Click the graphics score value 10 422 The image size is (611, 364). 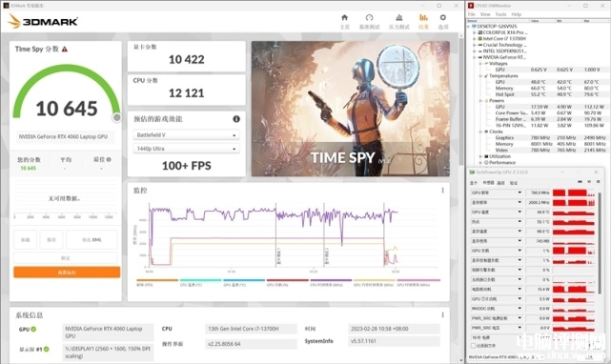[x=186, y=60]
